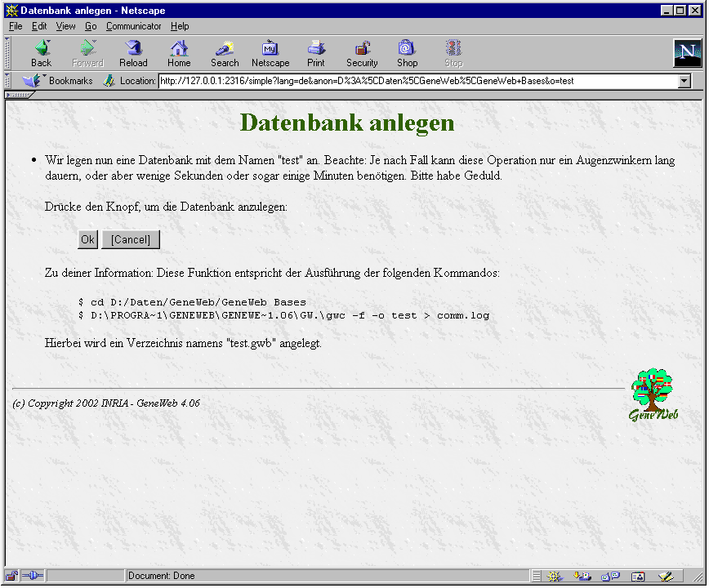
Task: Click the status bar progress area
Action: click(85, 576)
